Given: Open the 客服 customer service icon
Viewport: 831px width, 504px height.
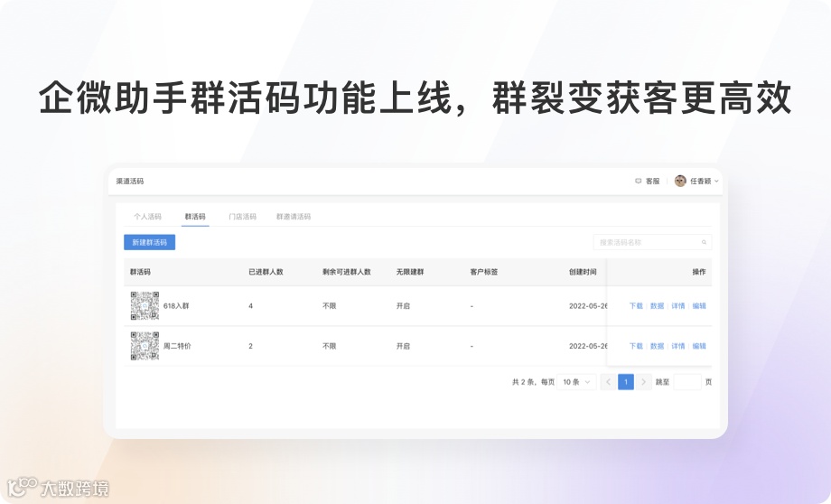Looking at the screenshot, I should 638,182.
